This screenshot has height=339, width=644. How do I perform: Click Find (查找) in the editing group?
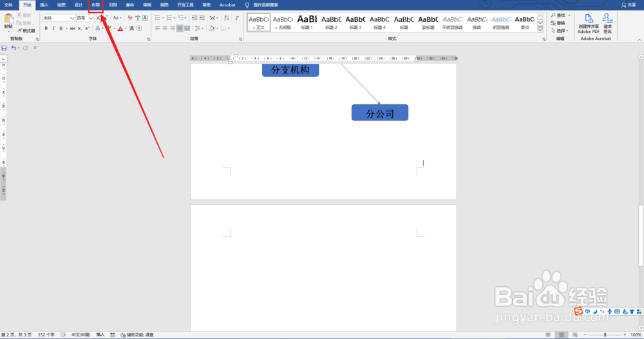click(558, 15)
